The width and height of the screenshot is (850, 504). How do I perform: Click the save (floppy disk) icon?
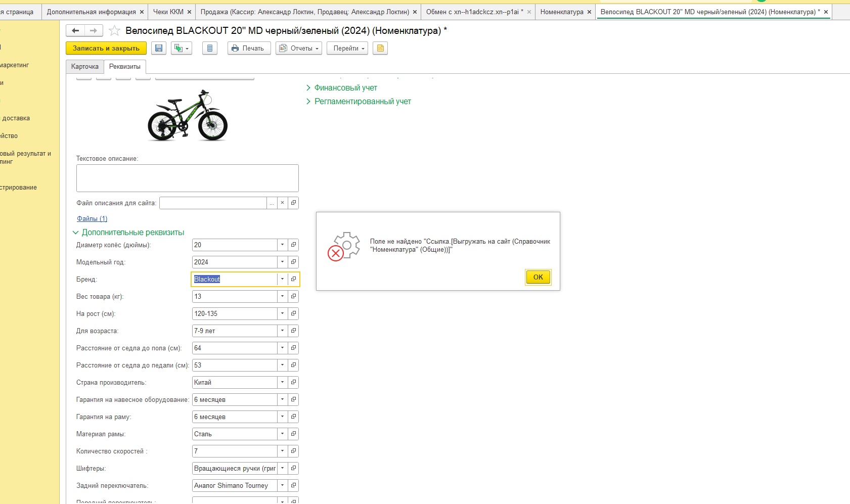tap(159, 49)
